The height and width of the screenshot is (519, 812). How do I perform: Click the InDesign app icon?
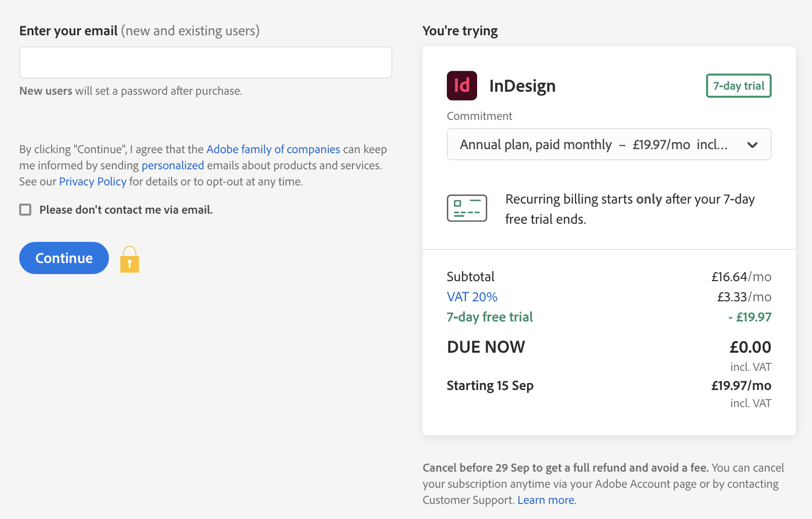pyautogui.click(x=461, y=86)
